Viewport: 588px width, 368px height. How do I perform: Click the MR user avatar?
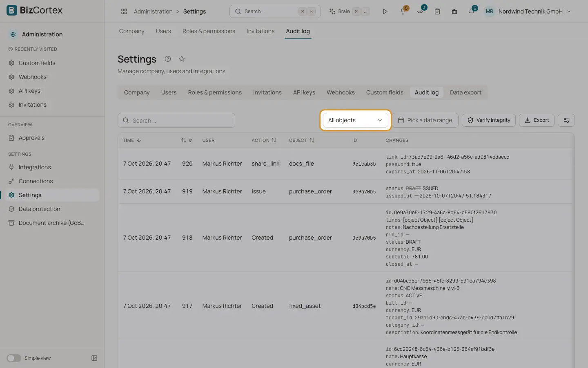point(490,11)
